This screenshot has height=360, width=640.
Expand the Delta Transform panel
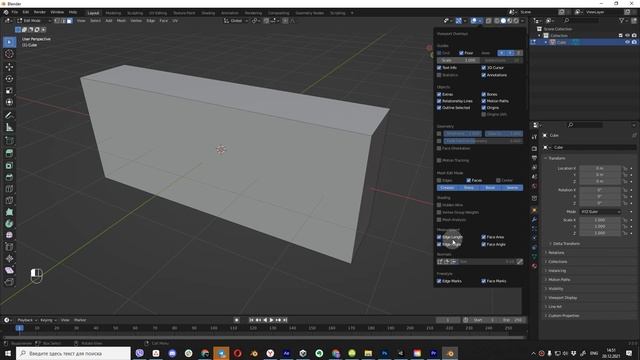(x=566, y=244)
